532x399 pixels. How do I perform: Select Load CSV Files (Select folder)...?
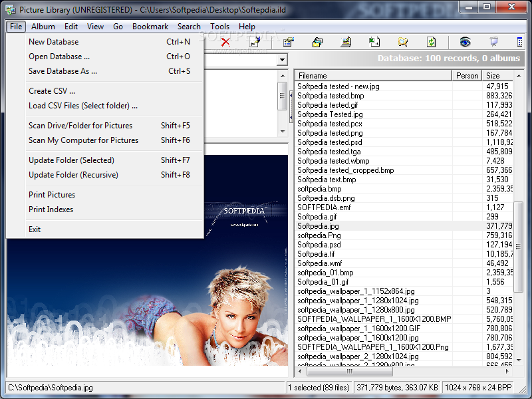coord(105,106)
